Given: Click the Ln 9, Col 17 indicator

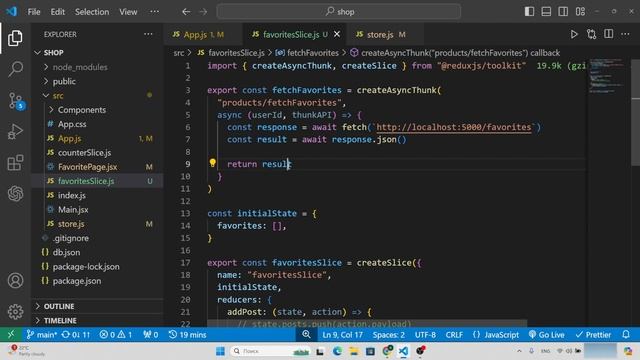Looking at the screenshot, I should point(342,335).
